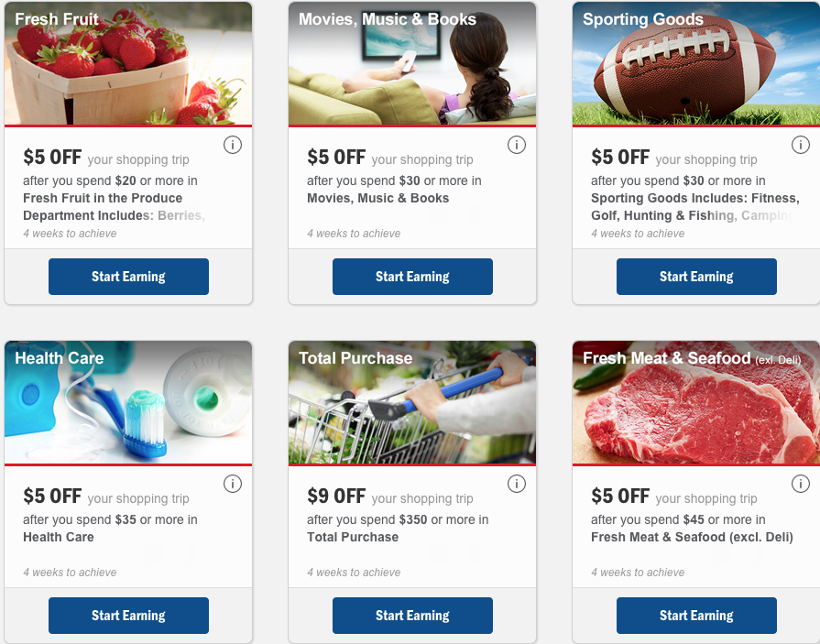Start earning the Health Care reward
This screenshot has height=644, width=820.
coord(128,616)
